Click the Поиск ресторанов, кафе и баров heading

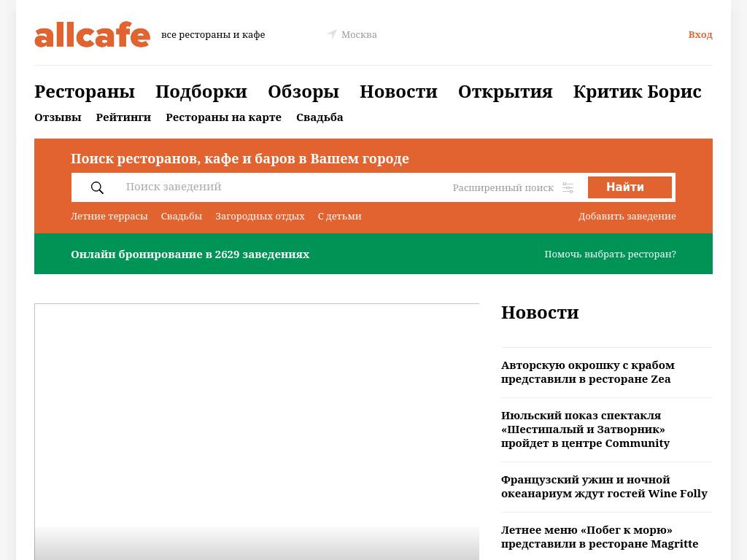(239, 158)
